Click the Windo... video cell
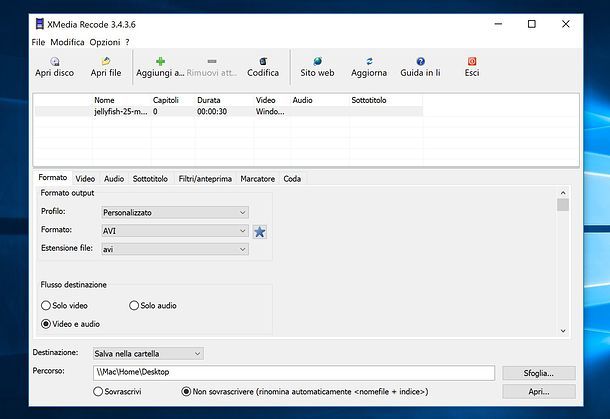 point(270,112)
